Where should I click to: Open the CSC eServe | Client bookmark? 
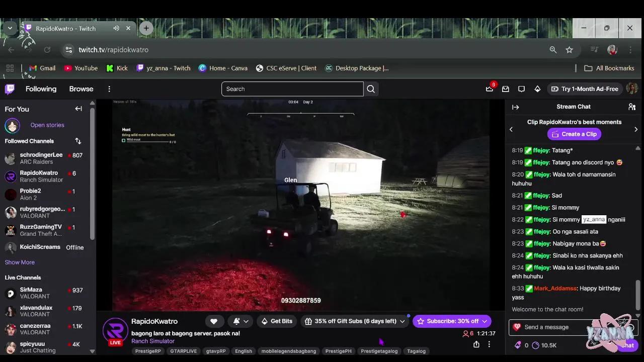coord(286,68)
